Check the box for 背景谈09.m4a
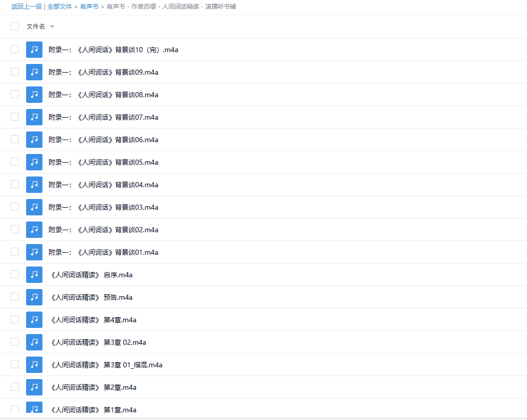The width and height of the screenshot is (527, 420). [15, 72]
